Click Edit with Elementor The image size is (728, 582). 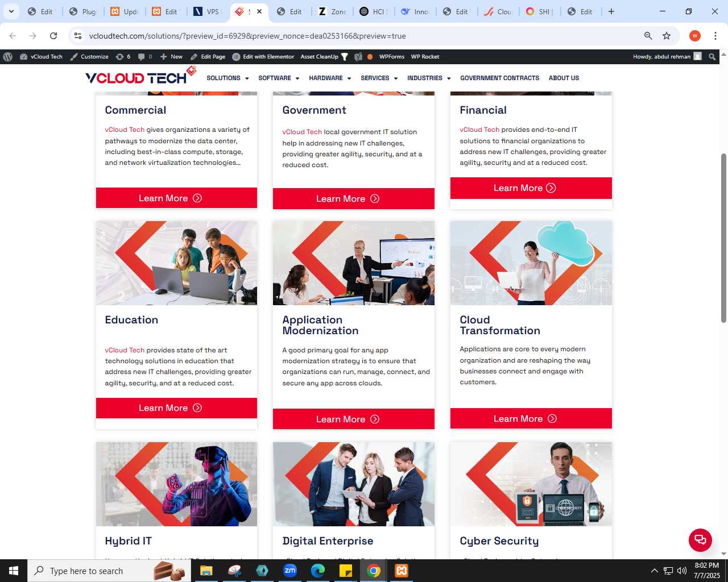click(263, 57)
